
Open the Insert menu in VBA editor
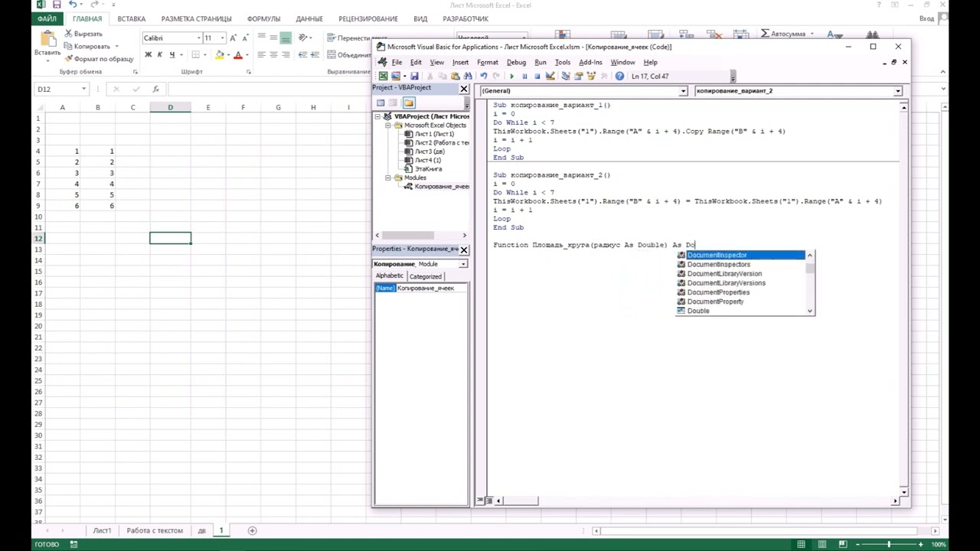point(460,62)
